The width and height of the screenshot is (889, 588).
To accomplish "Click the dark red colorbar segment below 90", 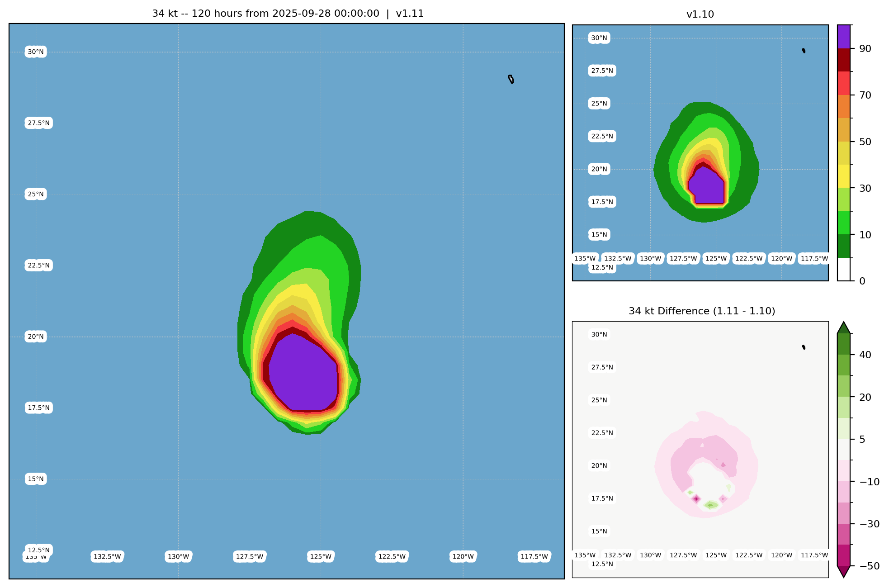I will click(x=844, y=60).
